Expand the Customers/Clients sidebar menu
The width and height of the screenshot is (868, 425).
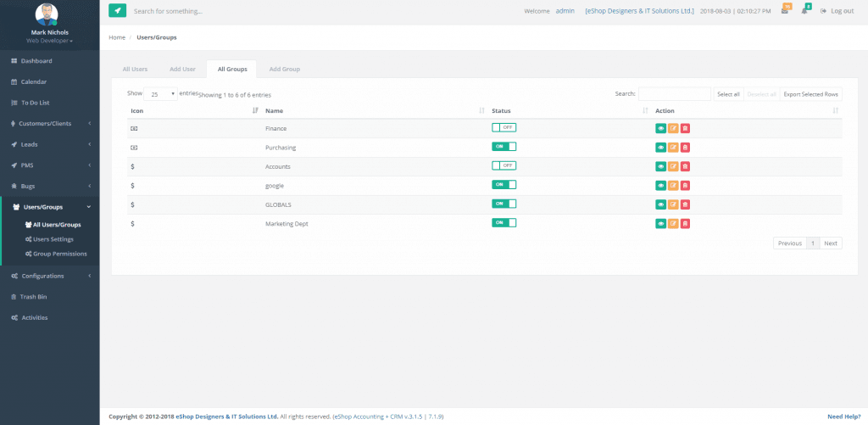[x=50, y=123]
